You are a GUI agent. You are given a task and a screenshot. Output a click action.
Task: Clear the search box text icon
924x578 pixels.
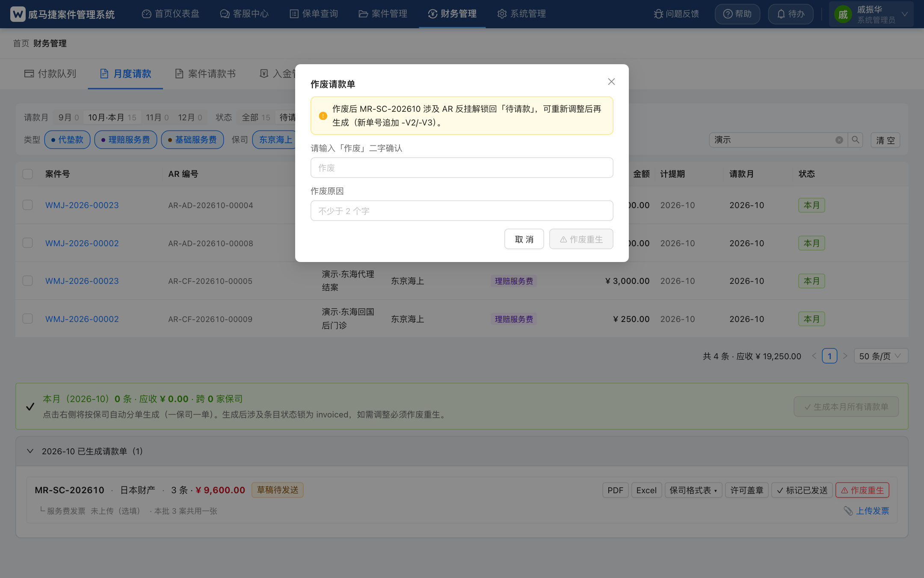tap(839, 140)
